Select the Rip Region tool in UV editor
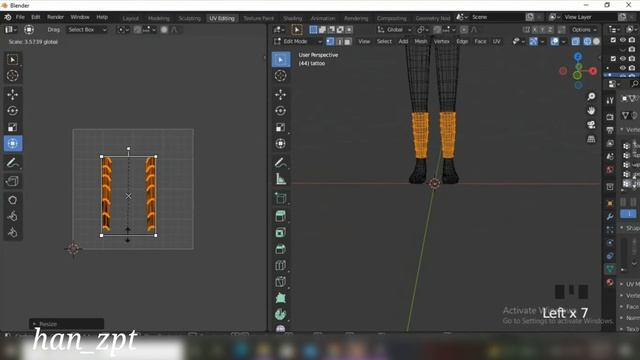 point(13,181)
